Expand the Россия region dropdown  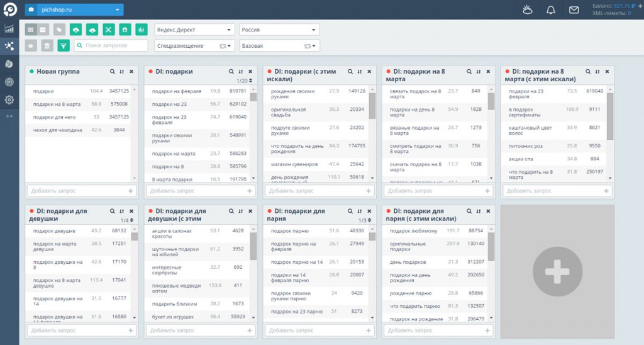(279, 30)
